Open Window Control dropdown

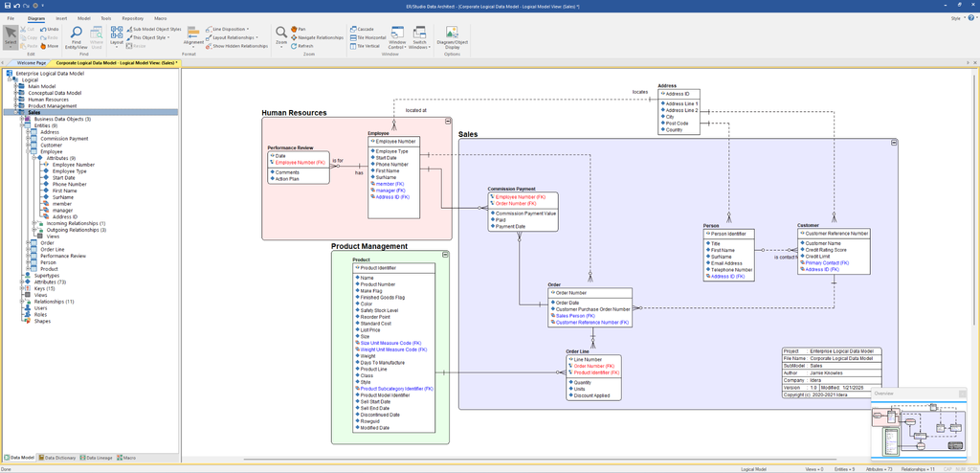pos(397,37)
